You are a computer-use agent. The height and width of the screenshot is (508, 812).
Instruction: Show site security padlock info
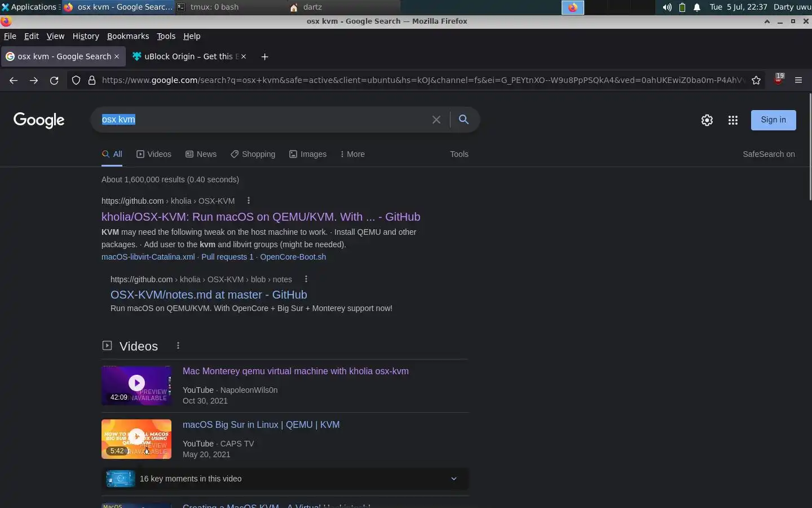pos(92,80)
